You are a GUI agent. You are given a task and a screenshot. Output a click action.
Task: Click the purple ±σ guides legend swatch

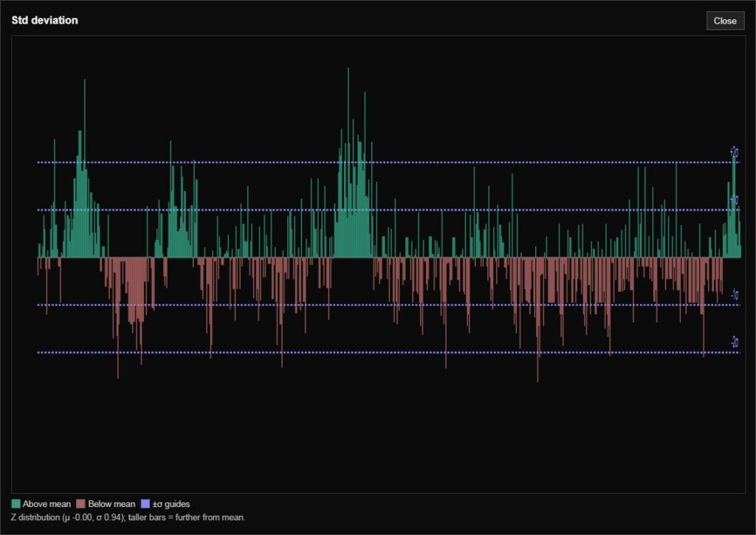[145, 504]
